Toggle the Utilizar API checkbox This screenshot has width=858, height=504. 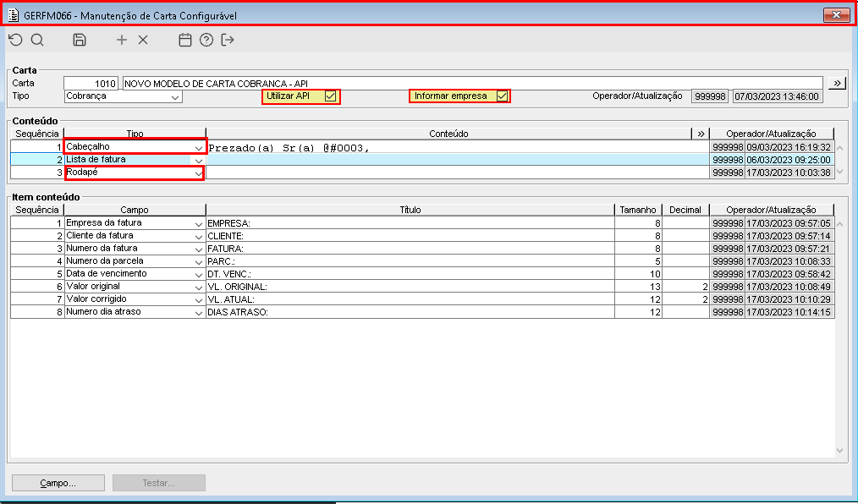[330, 96]
